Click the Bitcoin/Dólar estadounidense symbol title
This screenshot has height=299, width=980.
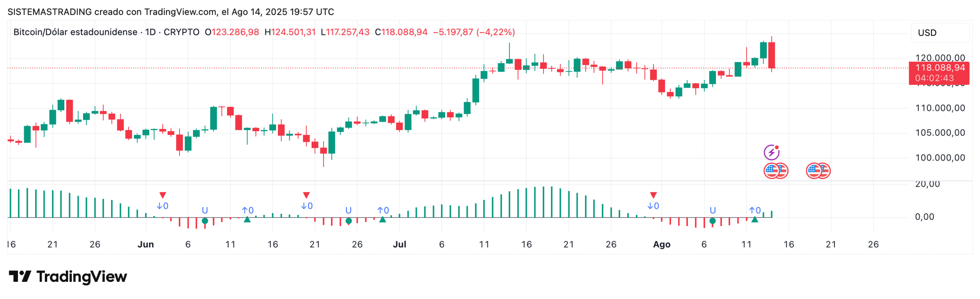(x=75, y=32)
